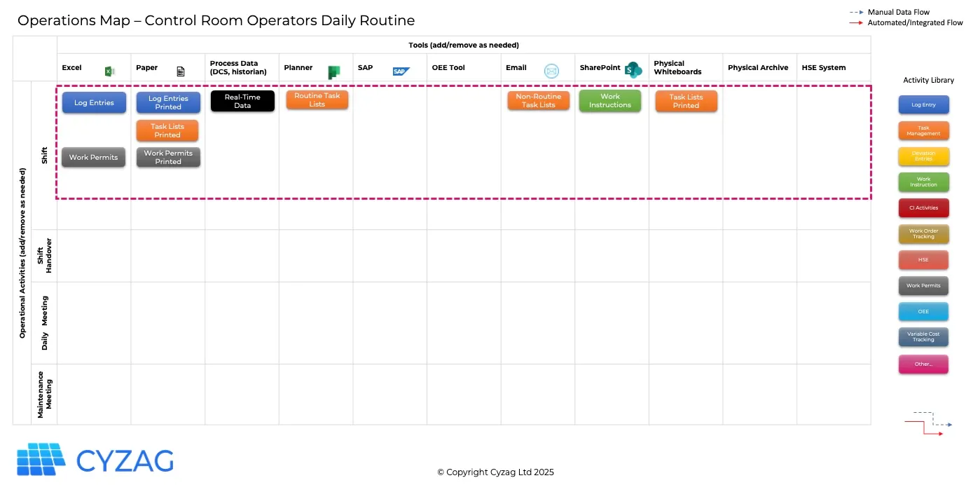Click the Process Data (DCS, historian) header
The image size is (980, 485).
239,68
